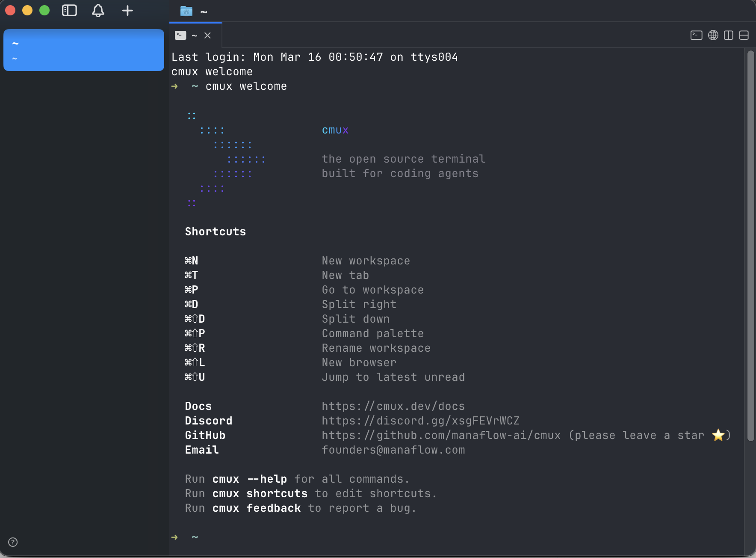
Task: Open a new terminal from pane toolbar
Action: click(697, 35)
